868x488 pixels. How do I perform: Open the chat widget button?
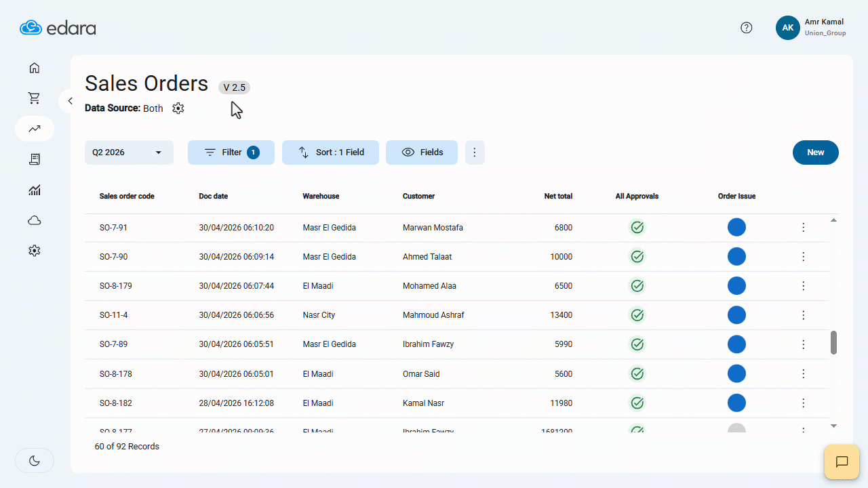click(x=842, y=462)
